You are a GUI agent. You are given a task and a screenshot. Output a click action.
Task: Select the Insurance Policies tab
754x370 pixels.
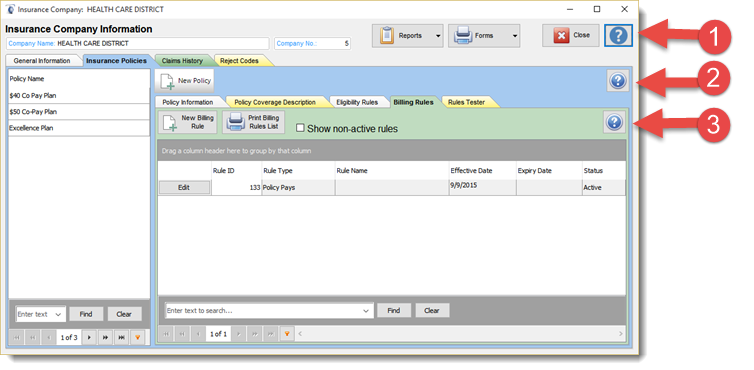pos(116,61)
